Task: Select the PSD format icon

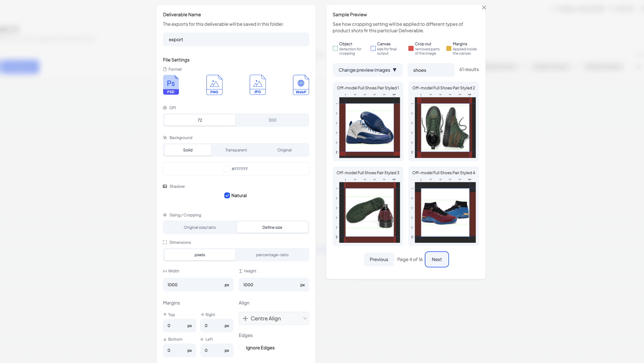Action: click(171, 85)
